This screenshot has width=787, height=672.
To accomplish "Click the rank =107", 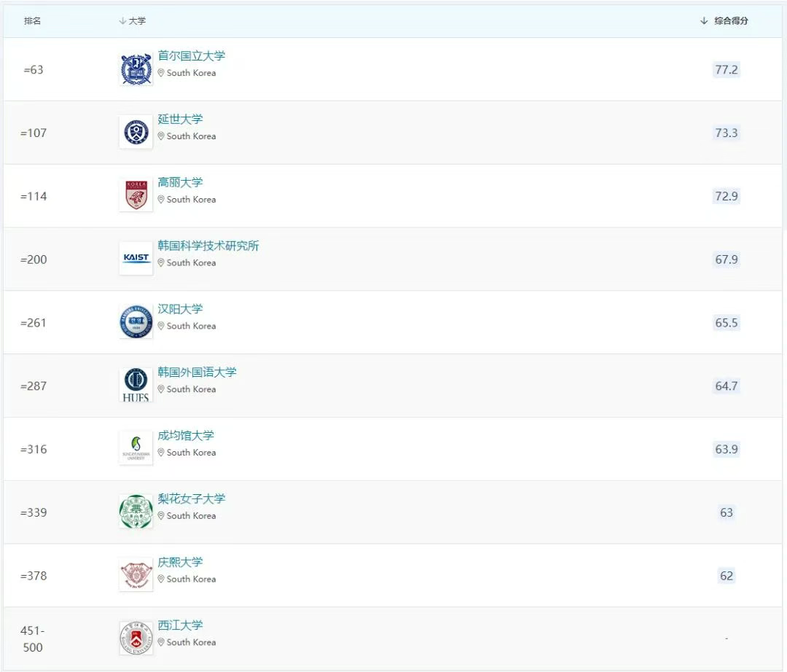I will click(x=34, y=133).
